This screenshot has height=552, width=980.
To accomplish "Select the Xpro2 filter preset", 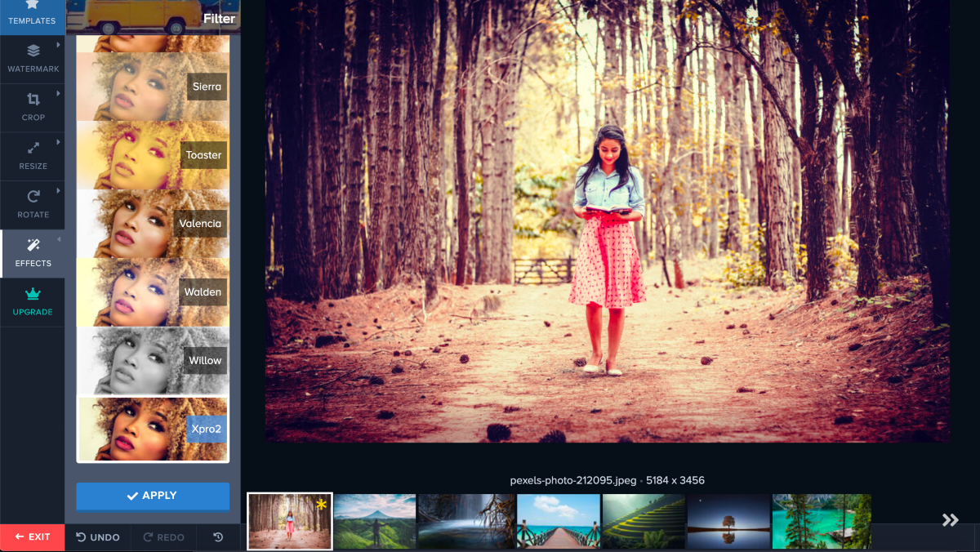I will (153, 430).
